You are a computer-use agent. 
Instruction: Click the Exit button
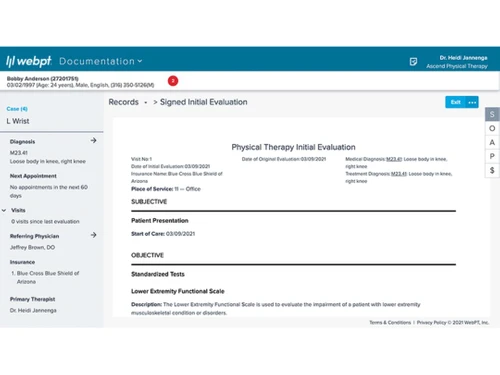[x=455, y=102]
